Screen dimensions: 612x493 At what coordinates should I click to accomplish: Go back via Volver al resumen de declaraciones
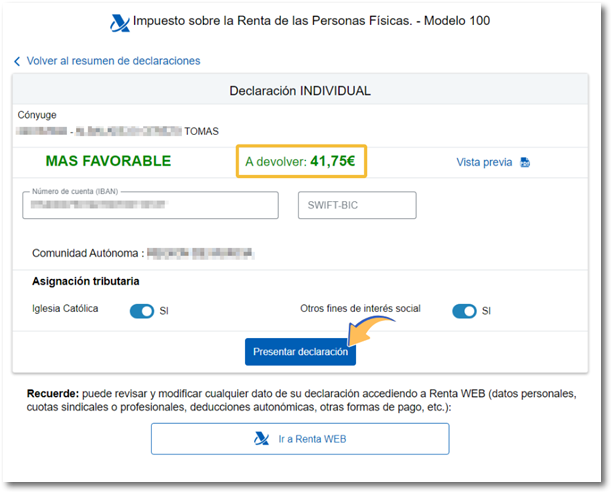pyautogui.click(x=113, y=61)
